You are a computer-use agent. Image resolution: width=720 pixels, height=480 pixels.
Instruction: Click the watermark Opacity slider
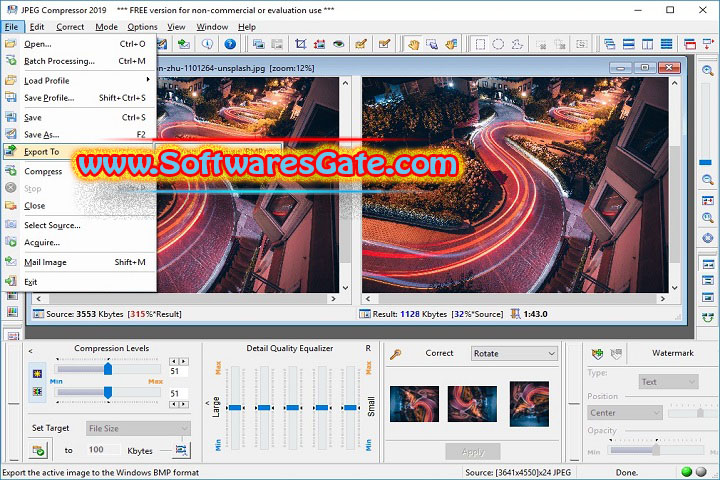[656, 450]
